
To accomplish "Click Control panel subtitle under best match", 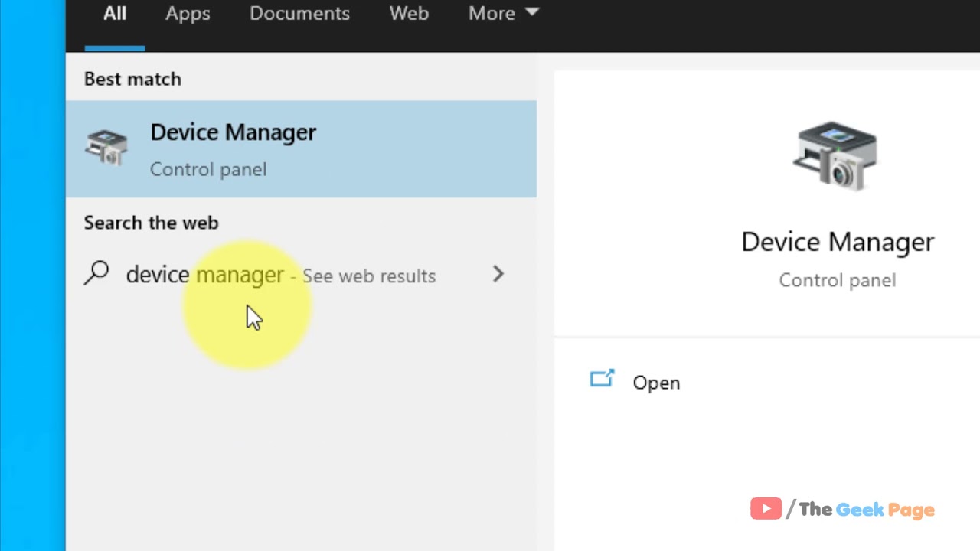I will (208, 169).
